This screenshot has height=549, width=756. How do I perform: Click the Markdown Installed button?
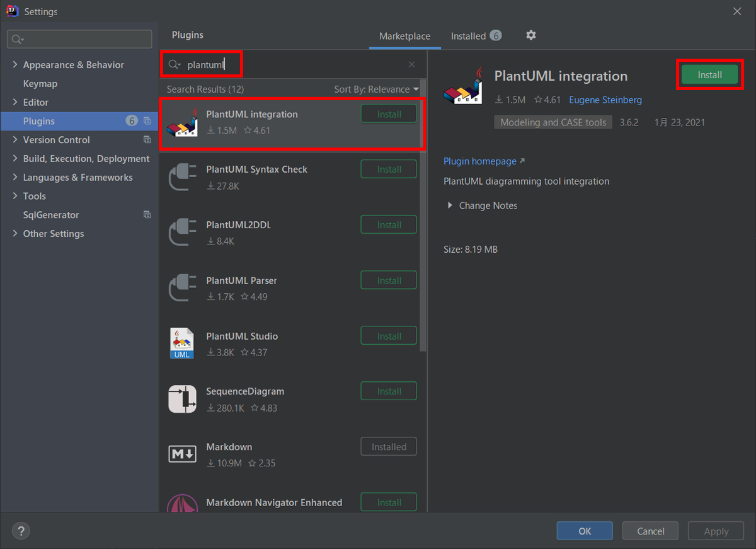(389, 447)
